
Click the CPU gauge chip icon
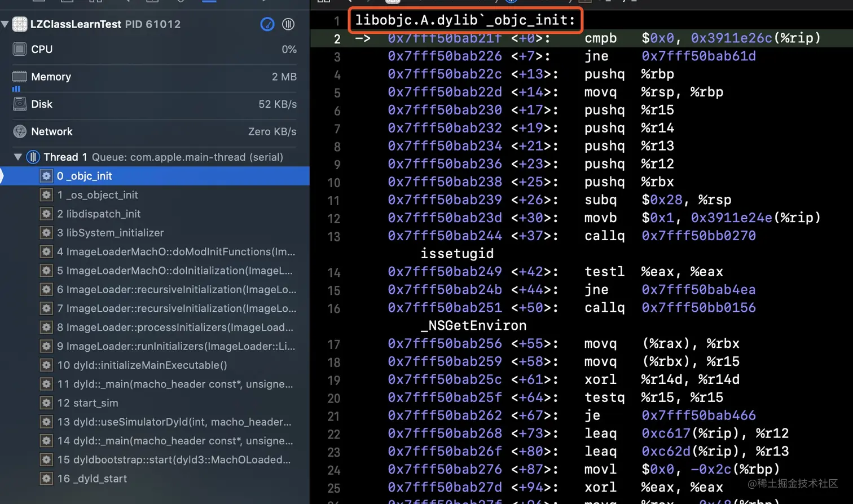[x=20, y=49]
